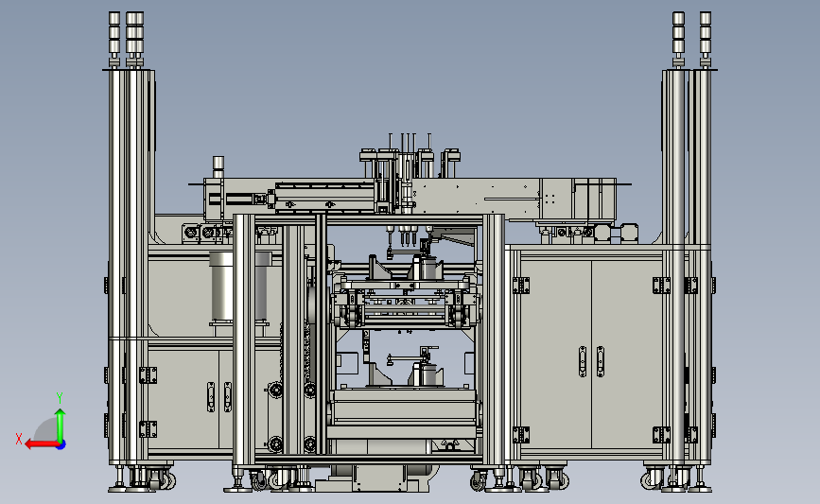Click the red X axis arrow of triad

pos(42,444)
